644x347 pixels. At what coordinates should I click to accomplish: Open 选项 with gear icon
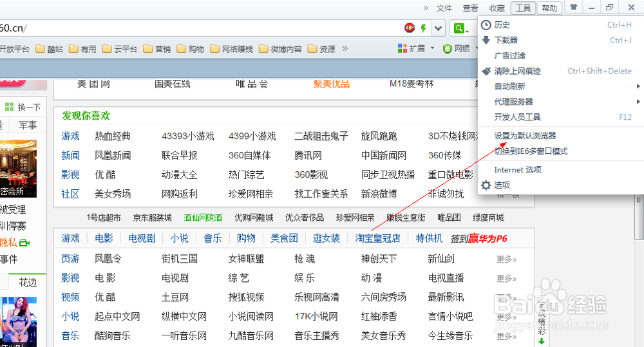[561, 185]
